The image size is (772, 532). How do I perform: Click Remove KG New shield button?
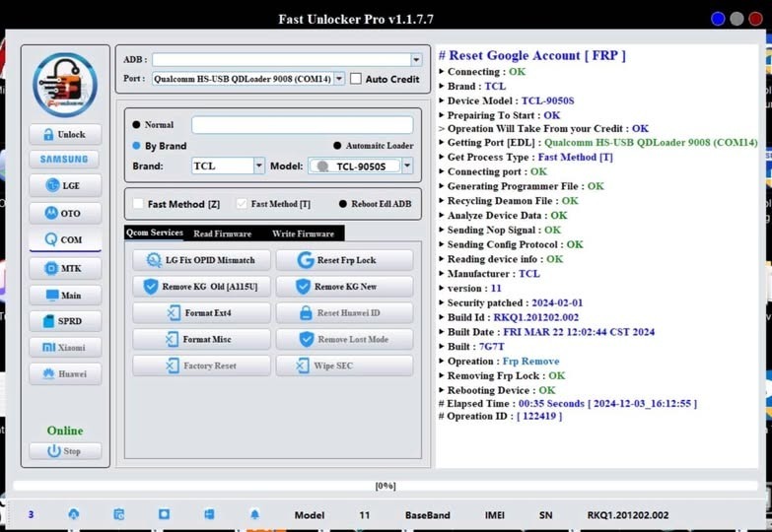(x=344, y=287)
